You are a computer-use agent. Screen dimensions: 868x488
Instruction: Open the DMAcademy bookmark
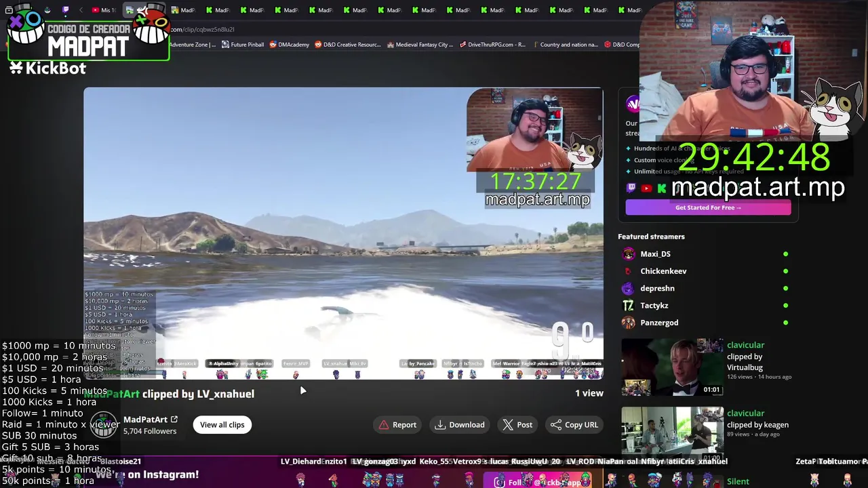tap(290, 45)
